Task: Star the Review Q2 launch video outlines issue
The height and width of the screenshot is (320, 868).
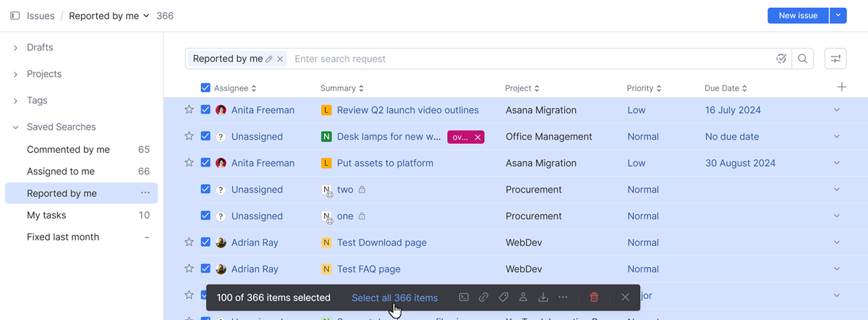Action: tap(189, 110)
